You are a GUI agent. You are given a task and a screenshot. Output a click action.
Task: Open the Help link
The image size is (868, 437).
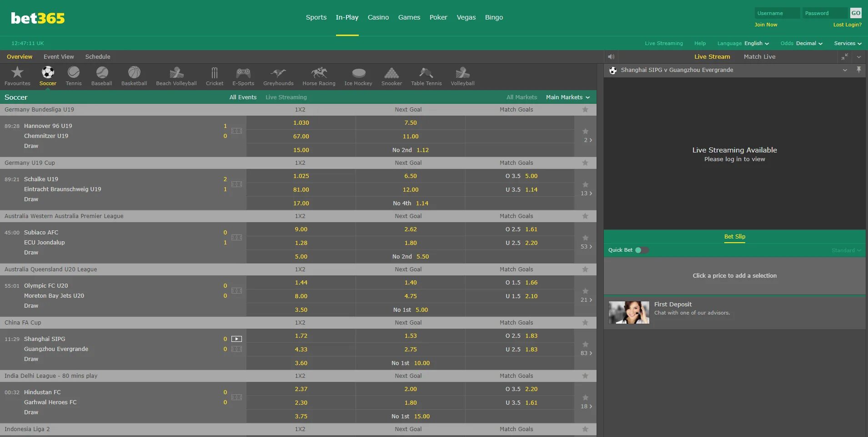tap(700, 44)
